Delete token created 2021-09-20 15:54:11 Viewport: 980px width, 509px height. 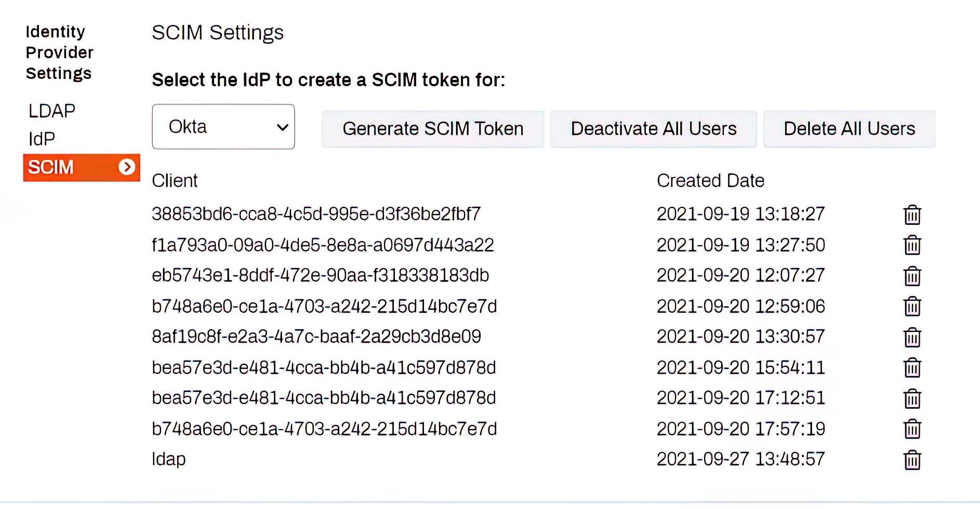click(x=912, y=368)
